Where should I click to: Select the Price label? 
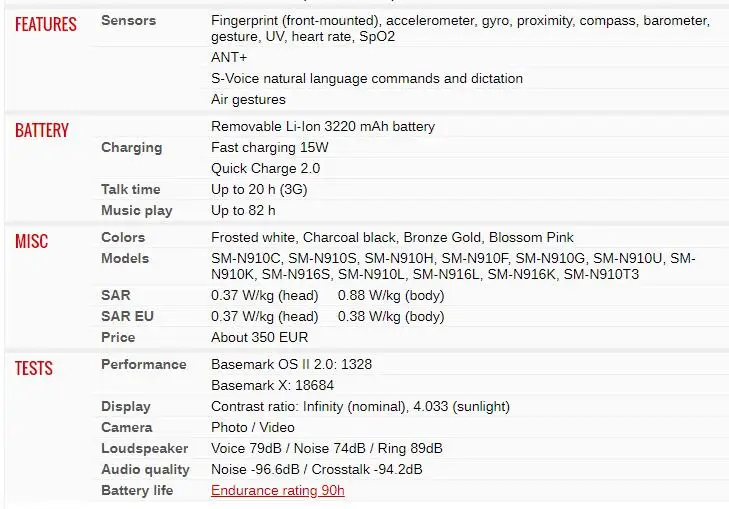click(118, 338)
